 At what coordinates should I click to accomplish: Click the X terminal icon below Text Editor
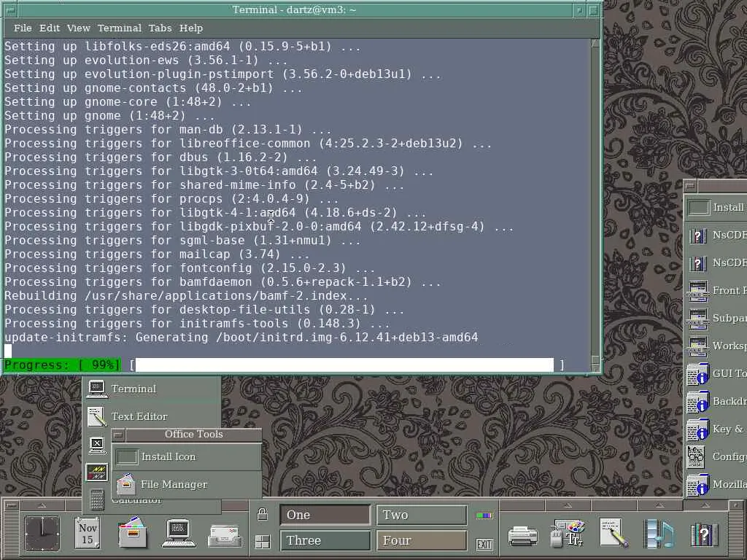97,445
